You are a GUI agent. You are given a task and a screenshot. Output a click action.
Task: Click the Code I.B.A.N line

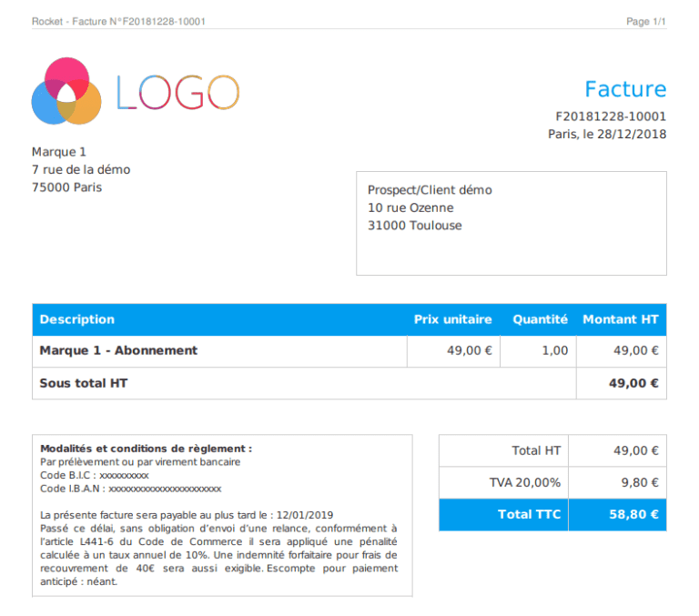(x=131, y=489)
